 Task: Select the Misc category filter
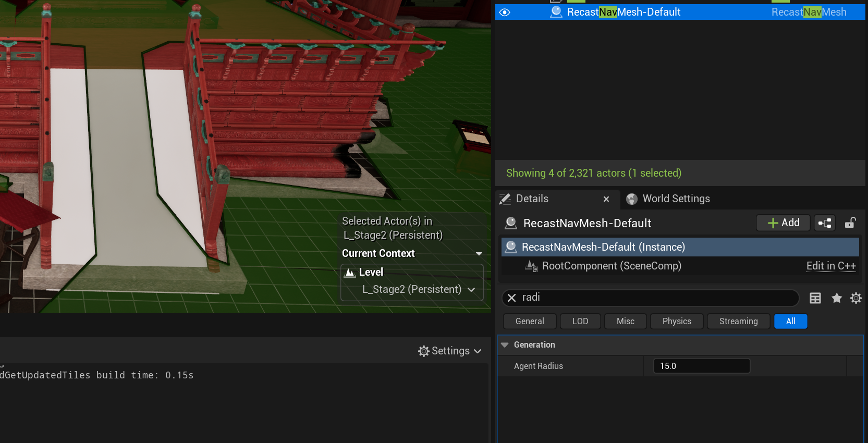click(x=626, y=321)
